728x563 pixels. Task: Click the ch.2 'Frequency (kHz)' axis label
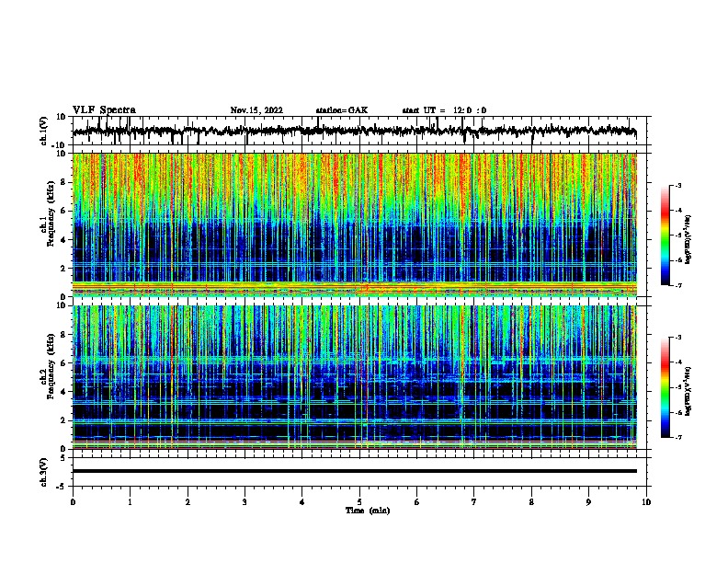51,366
